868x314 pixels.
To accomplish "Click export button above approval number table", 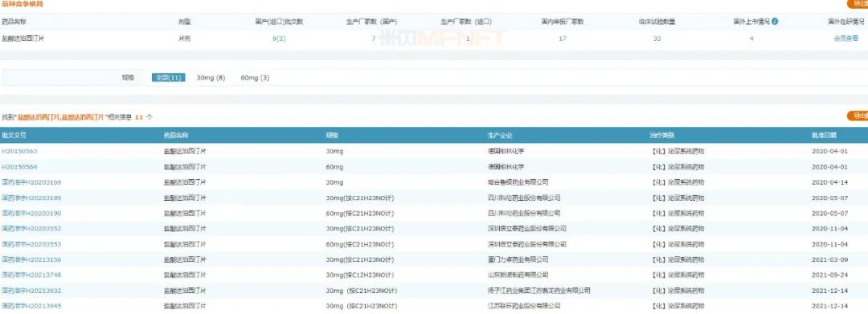I will pos(857,116).
